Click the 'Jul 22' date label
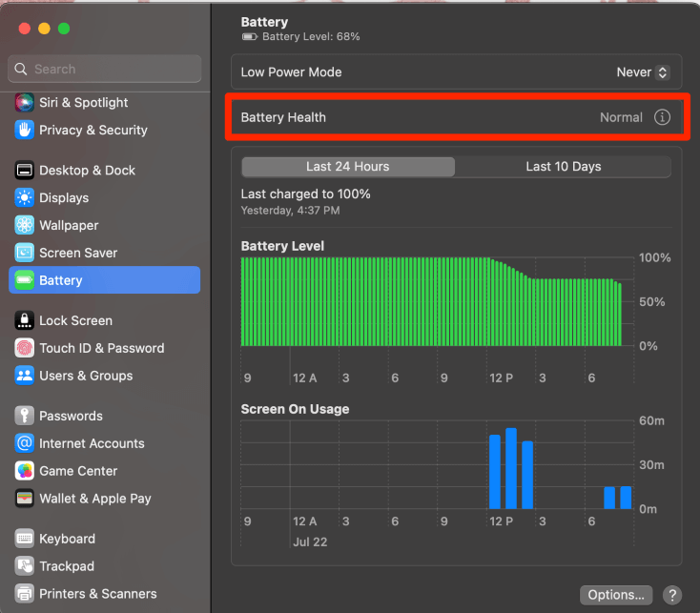Screen dimensions: 700x613 (x=310, y=541)
